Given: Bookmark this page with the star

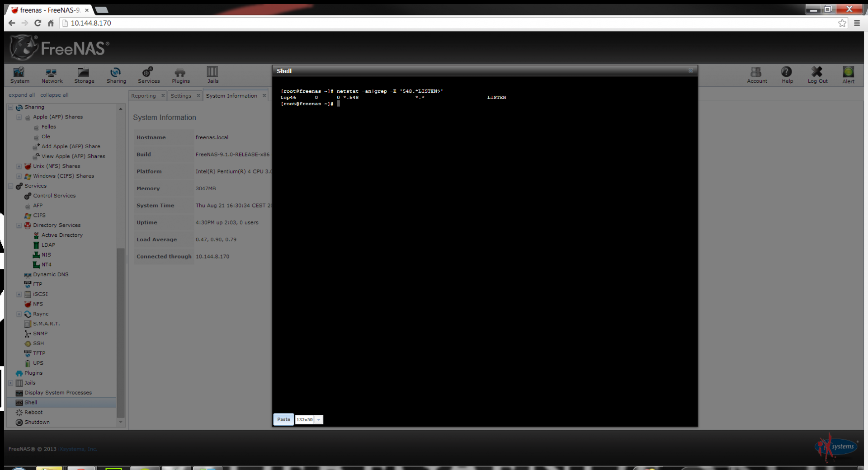Looking at the screenshot, I should pyautogui.click(x=842, y=23).
